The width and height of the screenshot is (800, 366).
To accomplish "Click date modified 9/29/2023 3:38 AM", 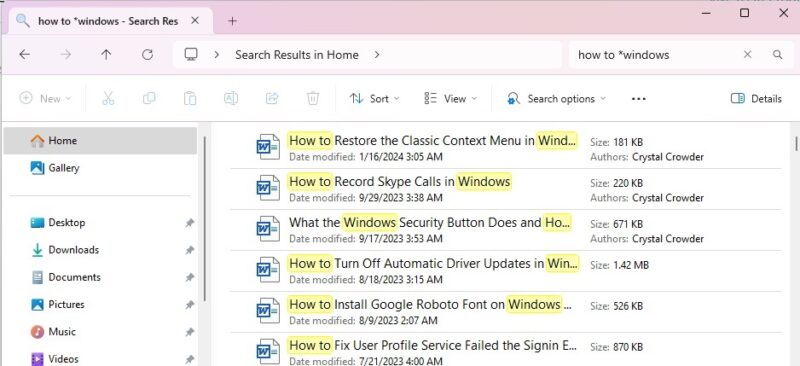I will pyautogui.click(x=366, y=198).
